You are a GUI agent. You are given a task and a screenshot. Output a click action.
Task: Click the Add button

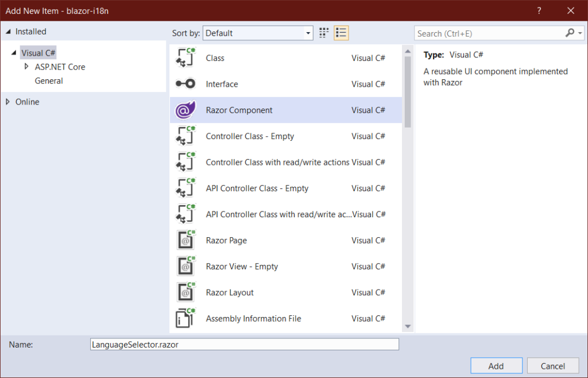tap(496, 366)
